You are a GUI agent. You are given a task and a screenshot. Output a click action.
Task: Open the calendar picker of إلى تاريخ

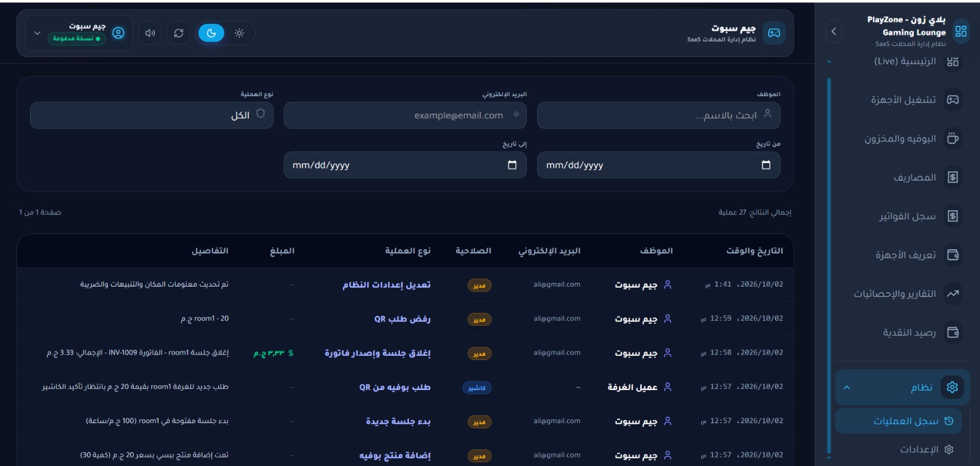click(x=512, y=165)
